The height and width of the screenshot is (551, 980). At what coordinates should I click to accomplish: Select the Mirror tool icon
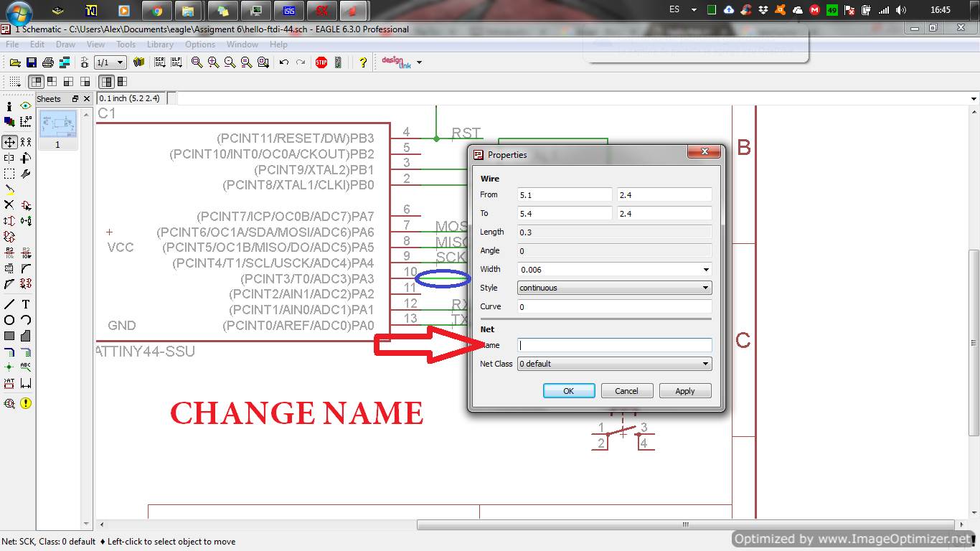click(9, 158)
